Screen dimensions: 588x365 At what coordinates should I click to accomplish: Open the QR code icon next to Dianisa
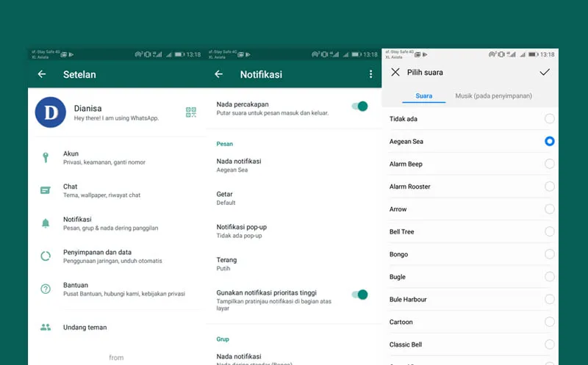pyautogui.click(x=191, y=112)
